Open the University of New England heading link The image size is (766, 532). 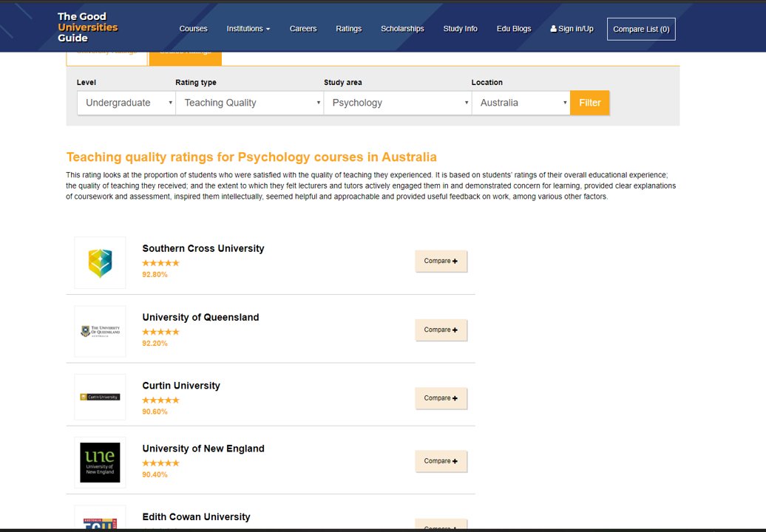[203, 449]
